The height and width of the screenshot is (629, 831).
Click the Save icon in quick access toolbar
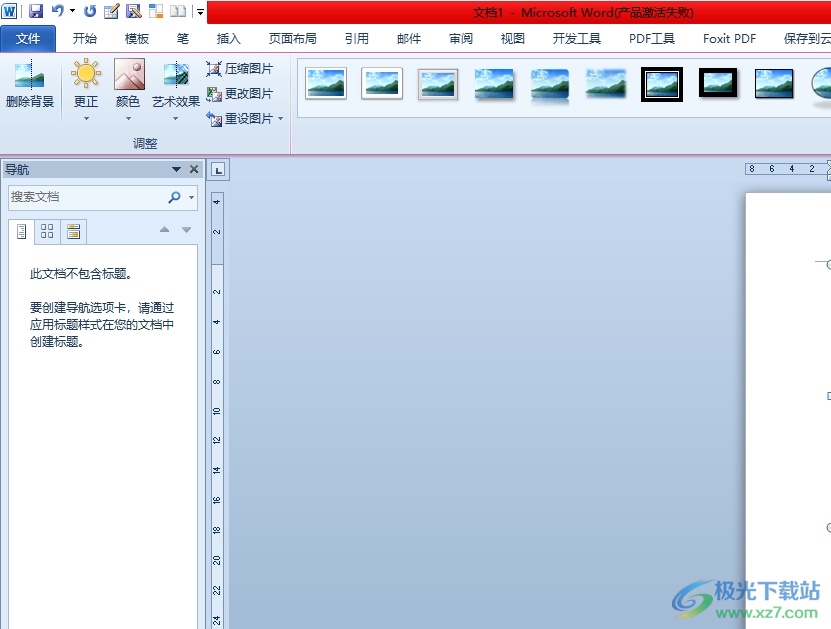(x=36, y=11)
